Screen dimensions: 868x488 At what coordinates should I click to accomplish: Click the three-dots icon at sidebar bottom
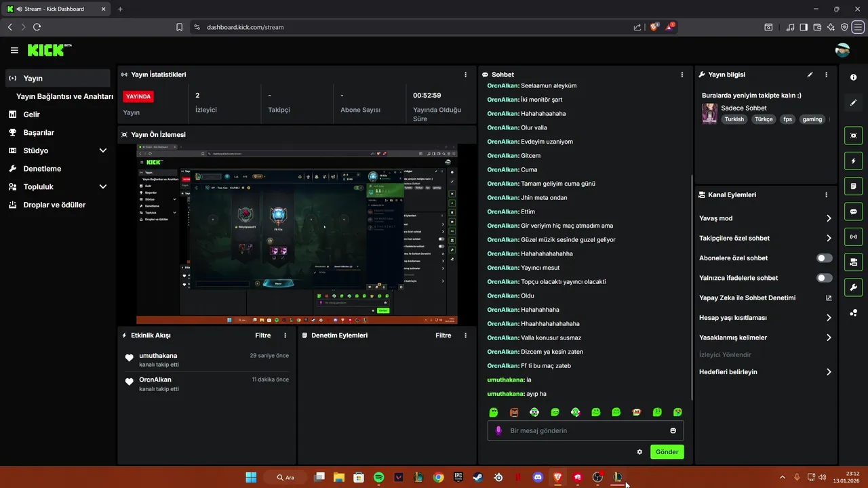tap(853, 312)
